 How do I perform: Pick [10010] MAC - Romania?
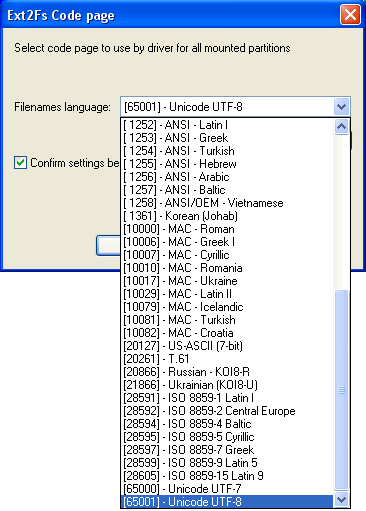227,268
